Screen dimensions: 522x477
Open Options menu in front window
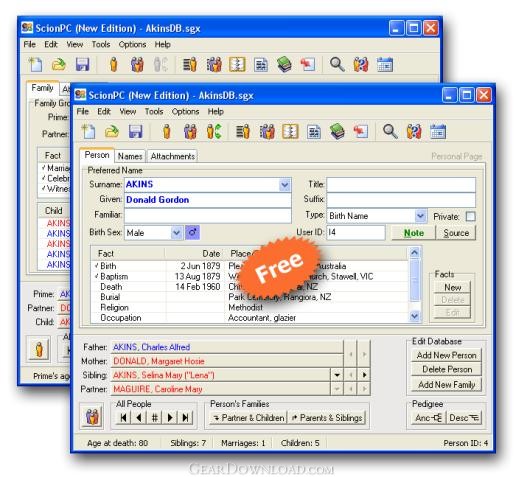tap(185, 112)
